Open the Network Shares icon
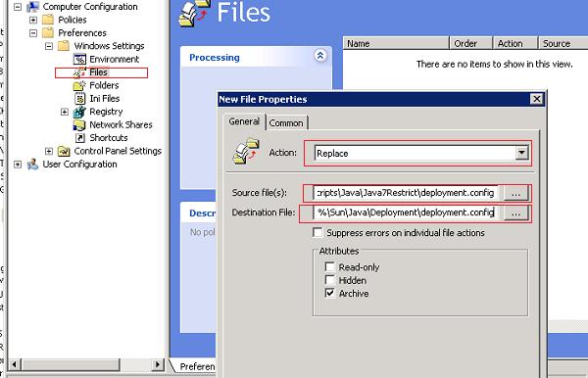 (x=79, y=124)
